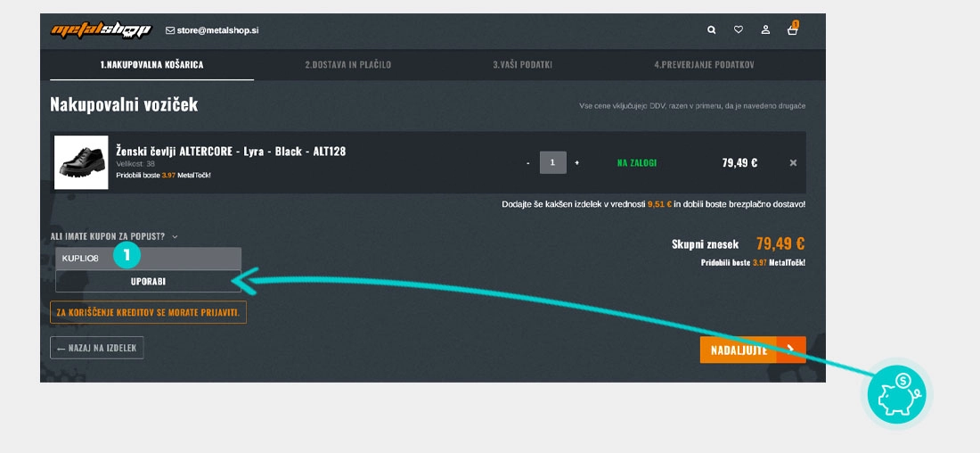Open the user account icon

pos(765,30)
